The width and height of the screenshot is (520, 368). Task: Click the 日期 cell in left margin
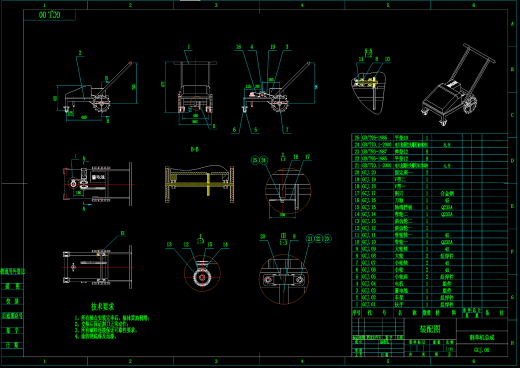click(13, 345)
